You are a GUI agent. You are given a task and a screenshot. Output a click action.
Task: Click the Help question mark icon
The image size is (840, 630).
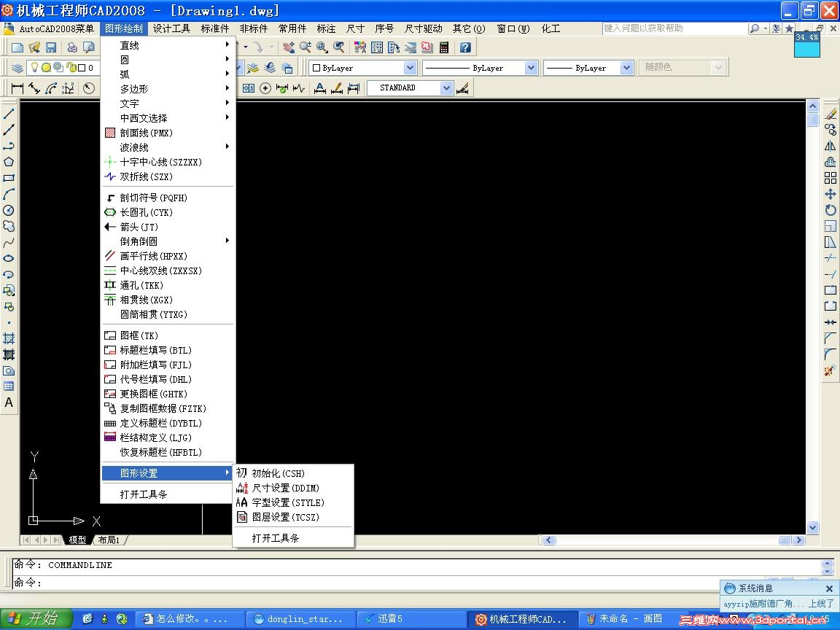[x=465, y=47]
